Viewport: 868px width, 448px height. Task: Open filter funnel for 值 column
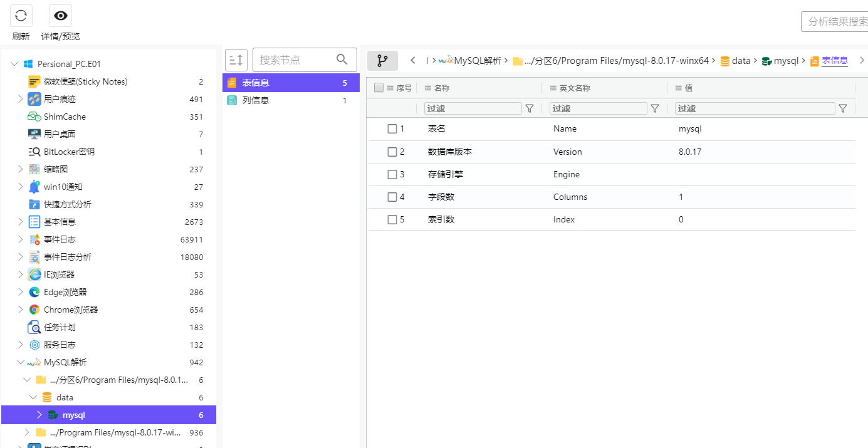pos(843,108)
